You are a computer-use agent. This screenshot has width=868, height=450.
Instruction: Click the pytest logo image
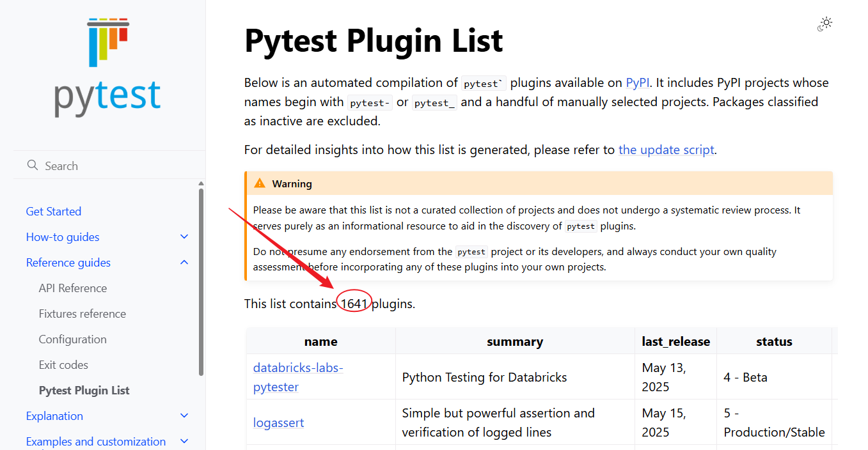107,67
